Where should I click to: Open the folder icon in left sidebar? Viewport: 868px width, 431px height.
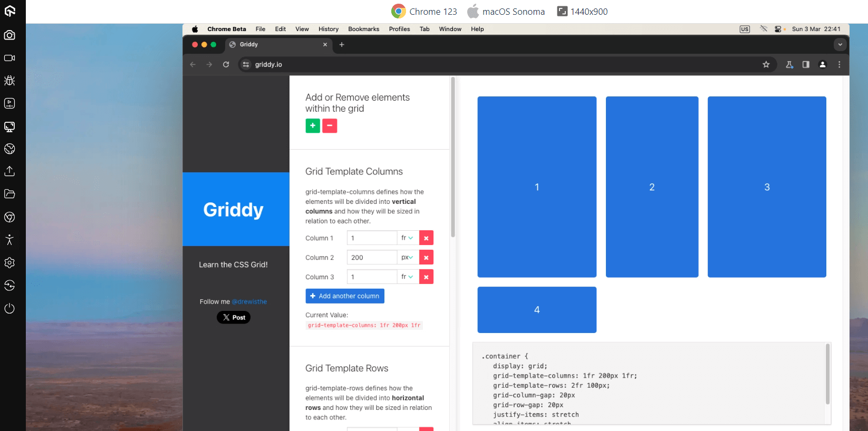tap(9, 194)
